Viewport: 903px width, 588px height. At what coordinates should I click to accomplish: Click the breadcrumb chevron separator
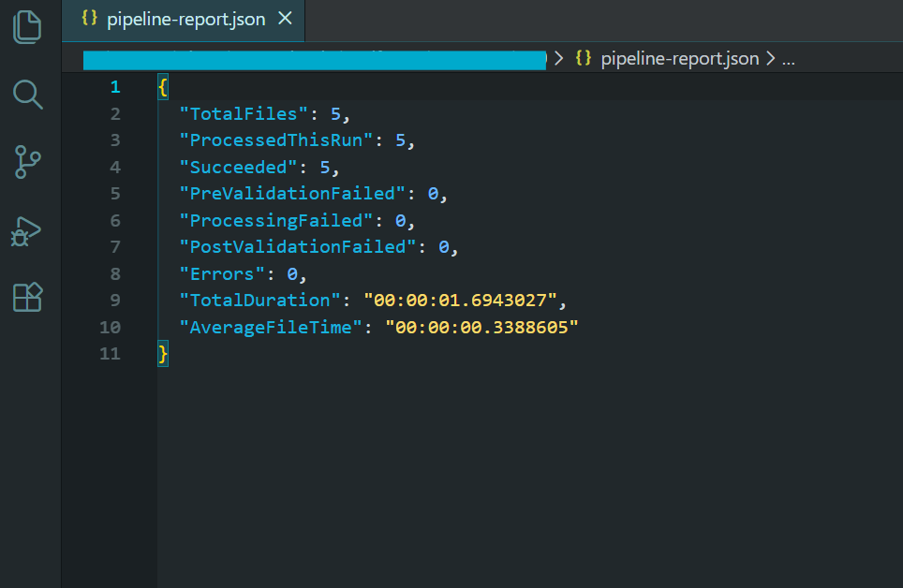[x=558, y=57]
